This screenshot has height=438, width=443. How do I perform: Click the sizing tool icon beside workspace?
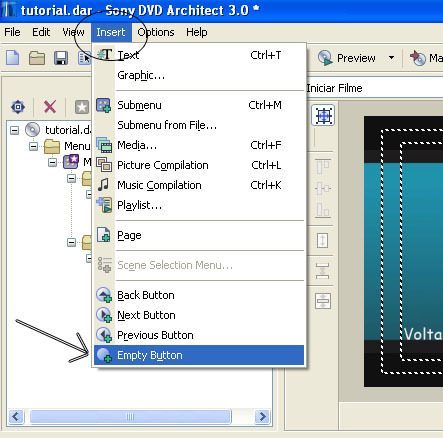(323, 116)
